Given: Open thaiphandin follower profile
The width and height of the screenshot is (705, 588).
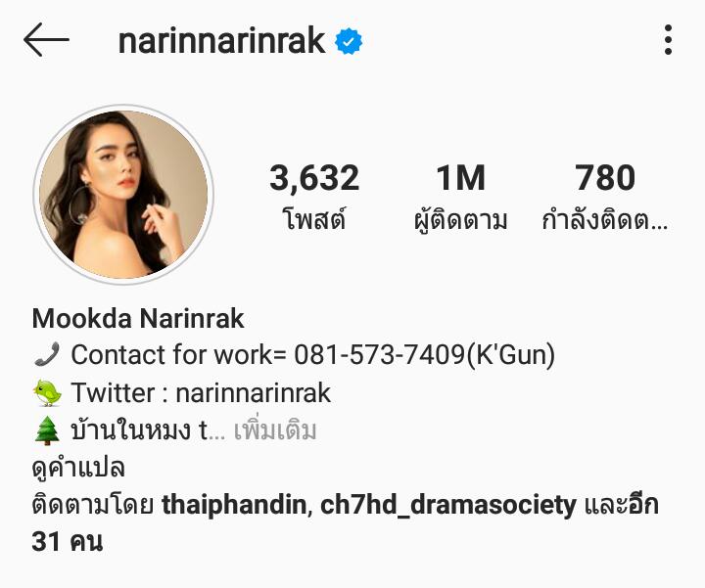Looking at the screenshot, I should pos(233,505).
